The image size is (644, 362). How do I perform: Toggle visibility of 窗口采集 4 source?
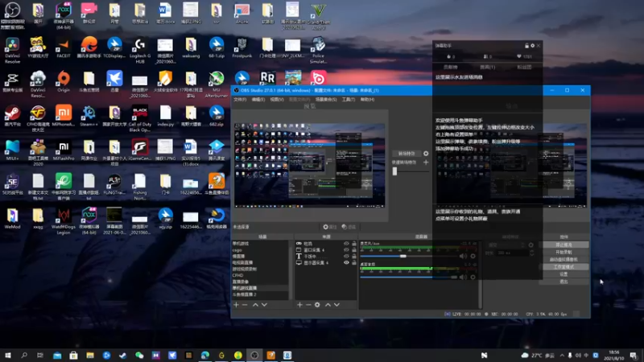pos(346,250)
